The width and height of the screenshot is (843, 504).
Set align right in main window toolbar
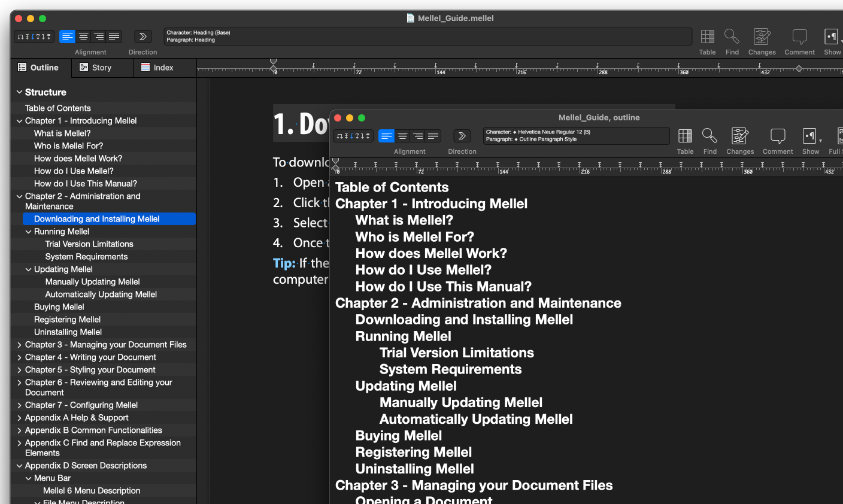99,37
